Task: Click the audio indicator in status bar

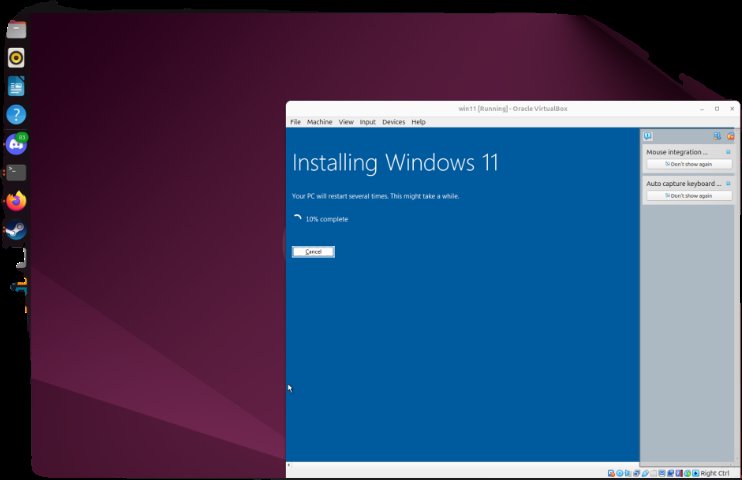Action: (x=627, y=473)
